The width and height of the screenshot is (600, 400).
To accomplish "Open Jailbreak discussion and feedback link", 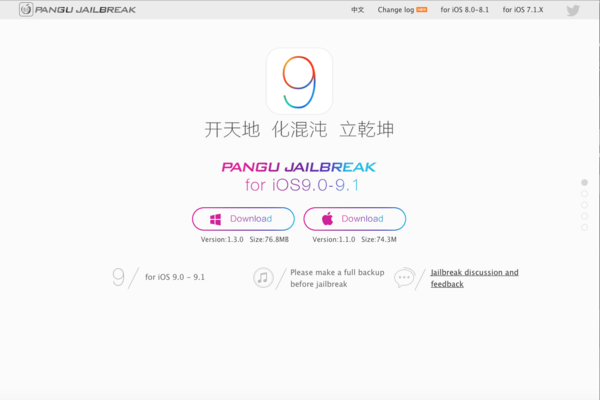I will 474,278.
